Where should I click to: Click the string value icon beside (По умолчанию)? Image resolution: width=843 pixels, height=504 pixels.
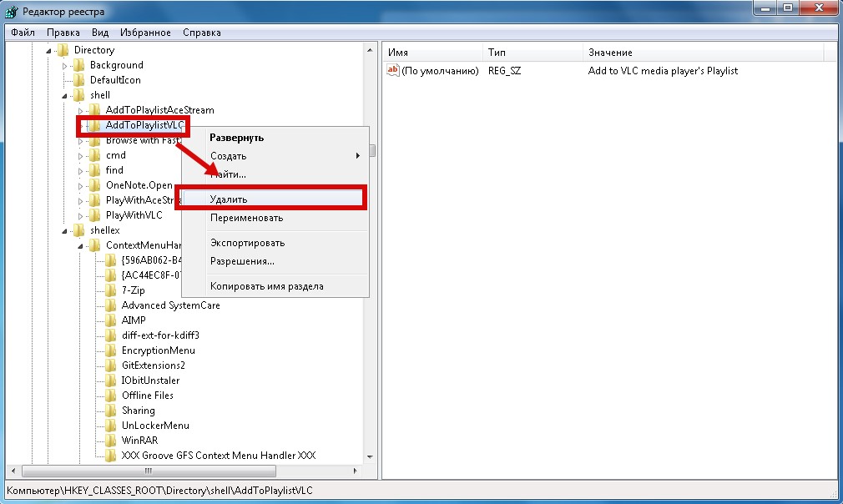pyautogui.click(x=393, y=71)
